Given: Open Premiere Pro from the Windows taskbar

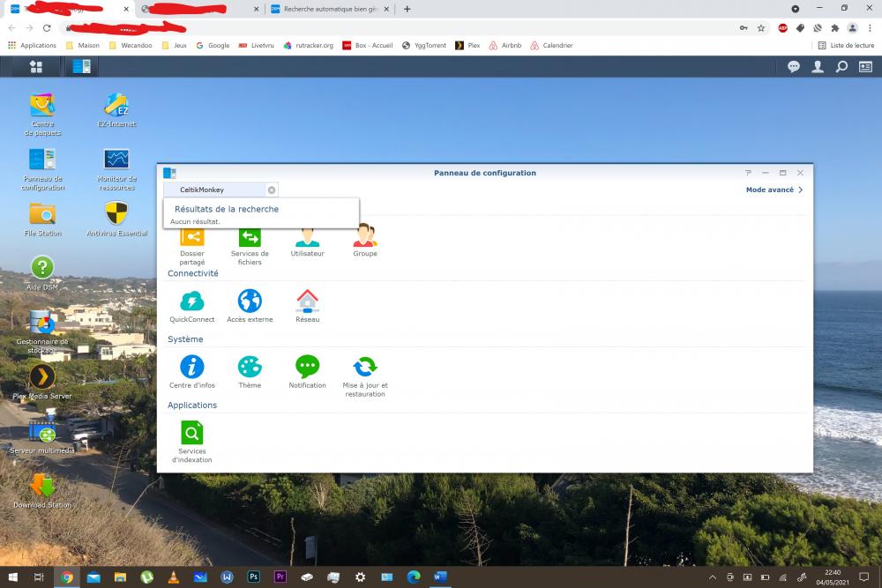Looking at the screenshot, I should coord(280,577).
